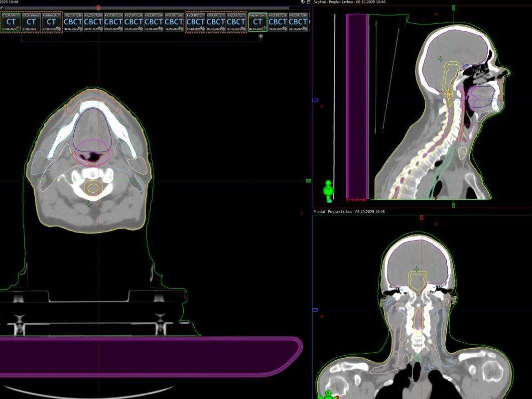This screenshot has height=399, width=532.
Task: Maximize the axial view using the window icon
Action: pyautogui.click(x=309, y=2)
